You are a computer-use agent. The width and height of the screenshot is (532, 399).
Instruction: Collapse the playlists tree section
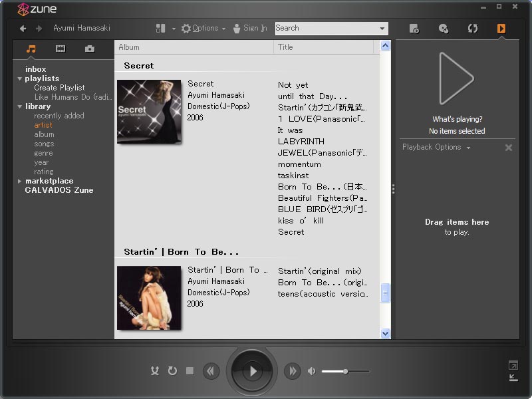click(20, 78)
